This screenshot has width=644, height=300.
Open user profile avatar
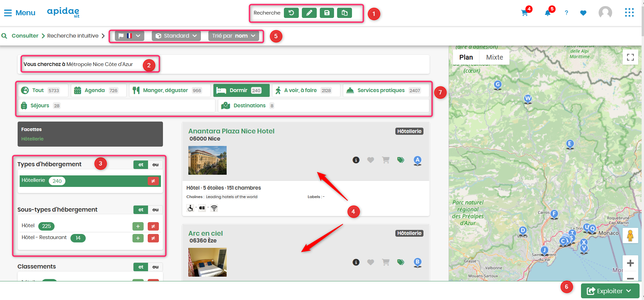[x=605, y=13]
